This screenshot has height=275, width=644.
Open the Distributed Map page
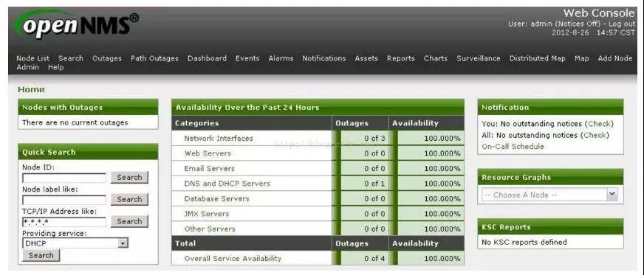537,58
